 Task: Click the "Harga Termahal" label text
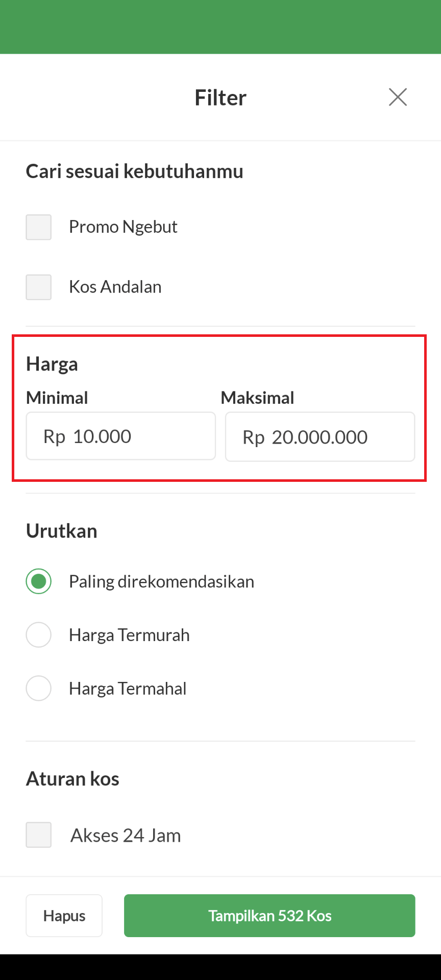point(128,689)
